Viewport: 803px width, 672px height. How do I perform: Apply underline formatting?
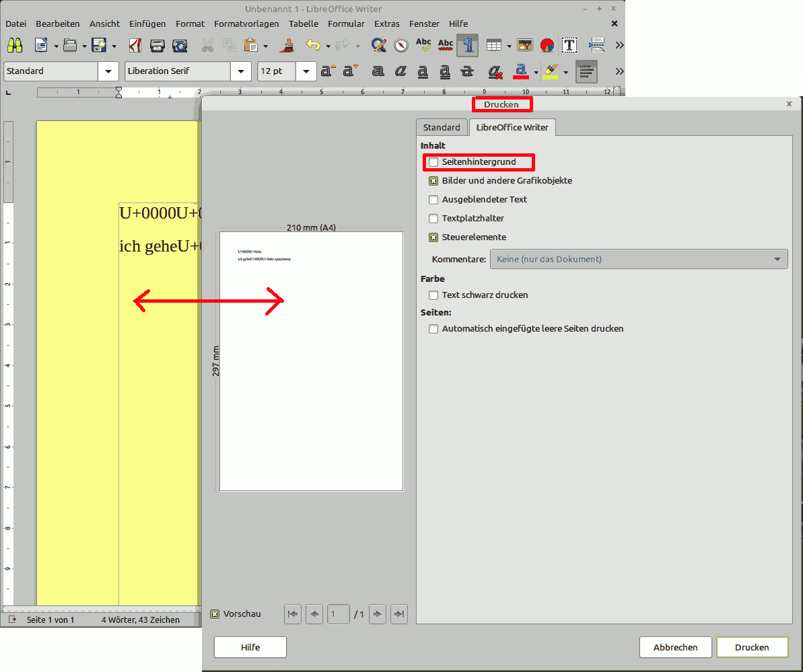[423, 71]
